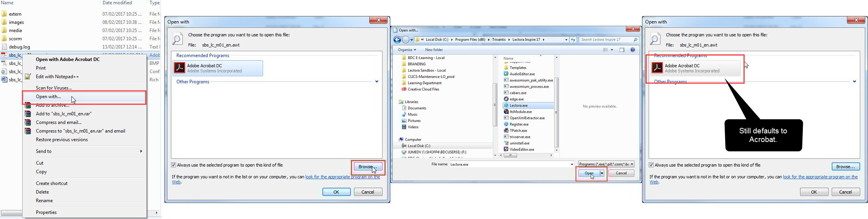This screenshot has width=868, height=219.
Task: Select Adobe Acrobat DC in right dialog
Action: click(696, 68)
